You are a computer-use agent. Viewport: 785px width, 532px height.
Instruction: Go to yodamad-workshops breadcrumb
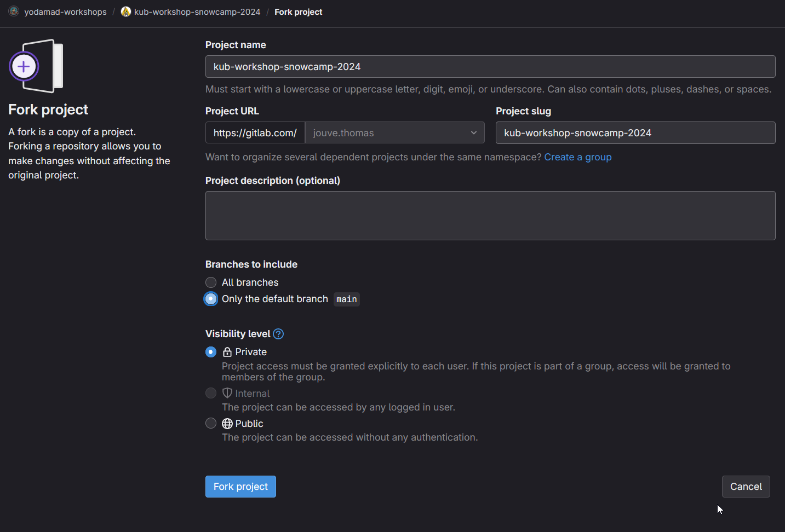(x=65, y=12)
